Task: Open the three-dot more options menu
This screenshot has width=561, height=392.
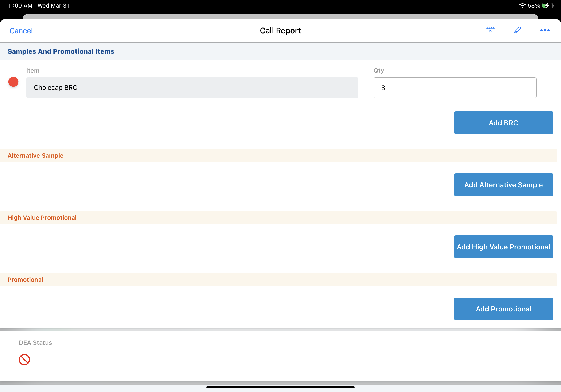Action: tap(545, 30)
